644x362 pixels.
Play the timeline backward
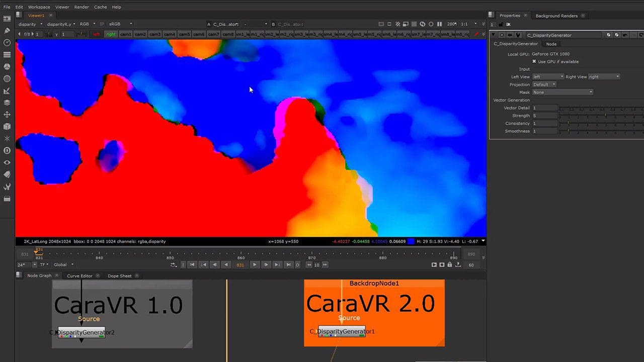coord(226,265)
